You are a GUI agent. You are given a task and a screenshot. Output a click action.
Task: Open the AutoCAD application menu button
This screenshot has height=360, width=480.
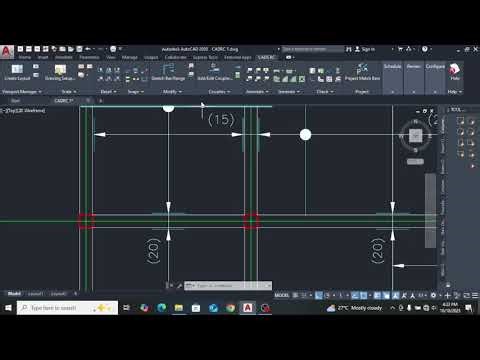click(x=6, y=51)
